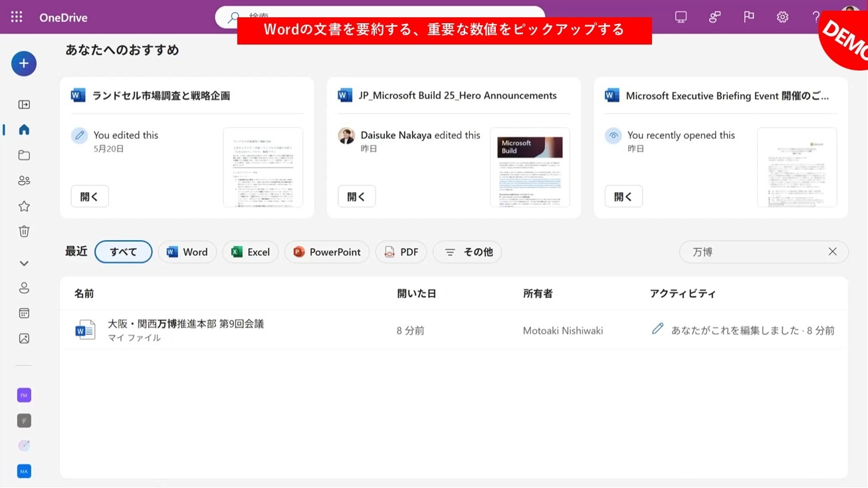Select the すべて filter pill
This screenshot has width=868, height=488.
[124, 252]
